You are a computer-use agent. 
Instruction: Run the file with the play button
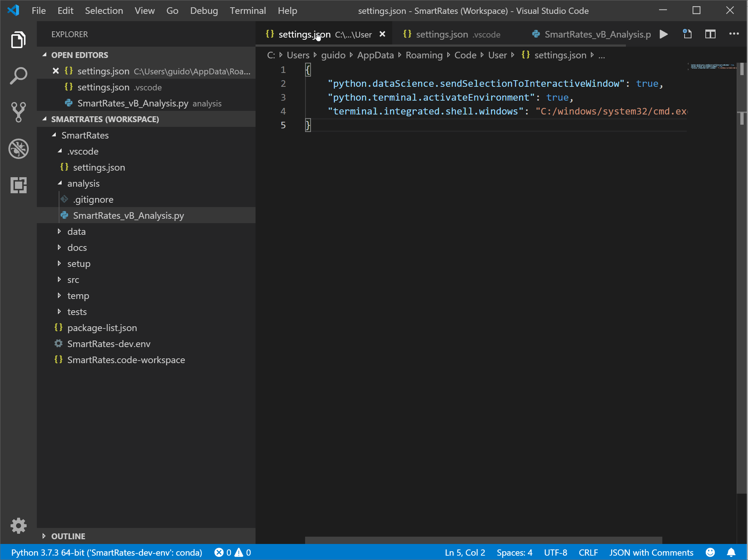(x=663, y=34)
